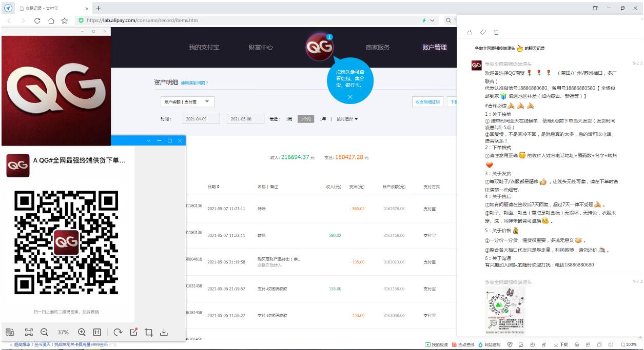Open the 账户管理 menu item
The width and height of the screenshot is (644, 350).
[434, 47]
